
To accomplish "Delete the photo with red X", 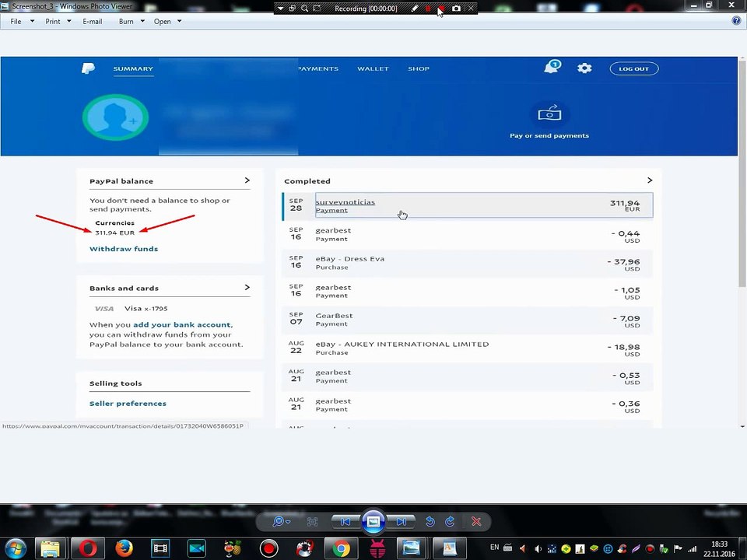I will click(476, 522).
